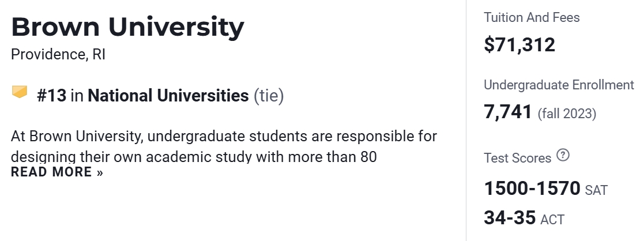Image resolution: width=644 pixels, height=241 pixels.
Task: Select the 7,741 enrollment figure
Action: 508,112
